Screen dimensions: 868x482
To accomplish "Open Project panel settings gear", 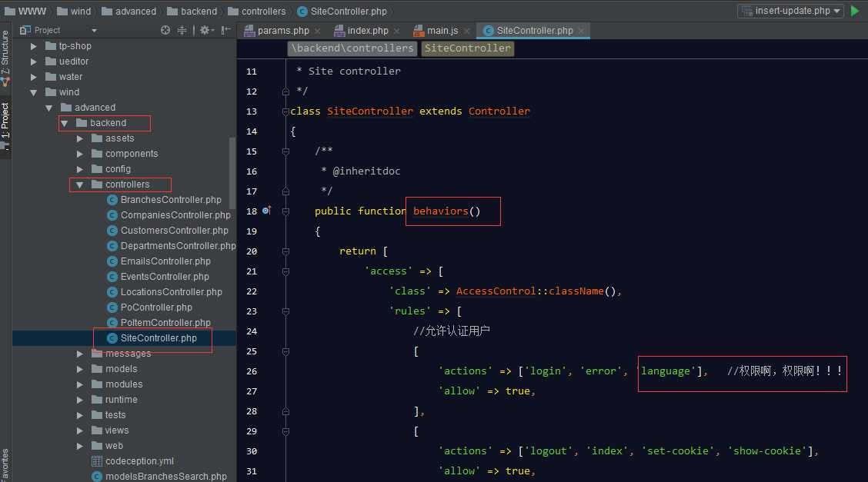I will (206, 31).
